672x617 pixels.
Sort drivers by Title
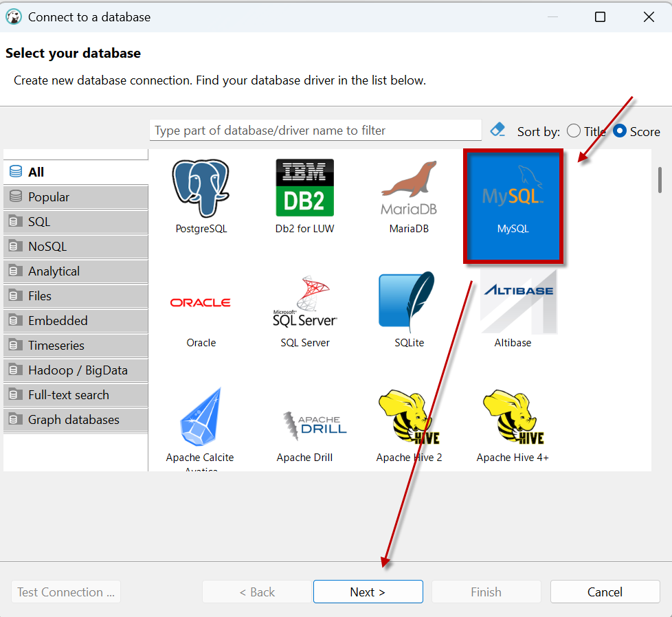click(574, 131)
